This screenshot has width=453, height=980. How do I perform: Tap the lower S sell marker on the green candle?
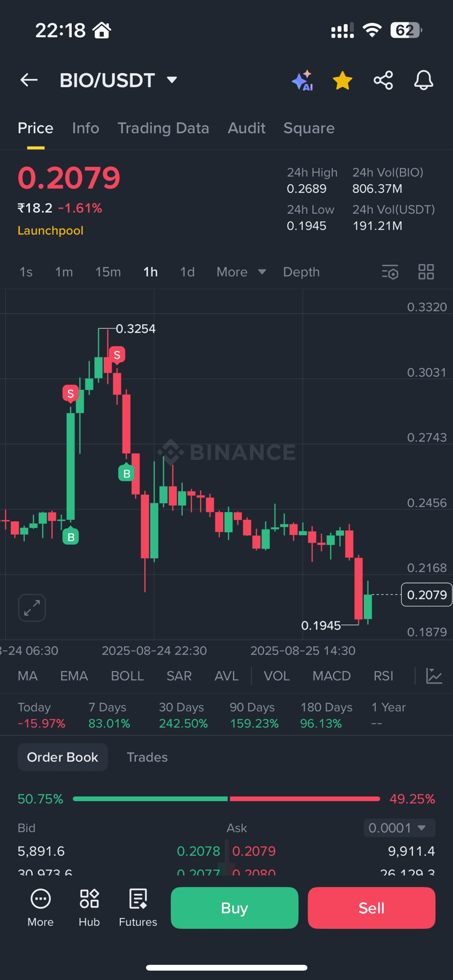70,394
